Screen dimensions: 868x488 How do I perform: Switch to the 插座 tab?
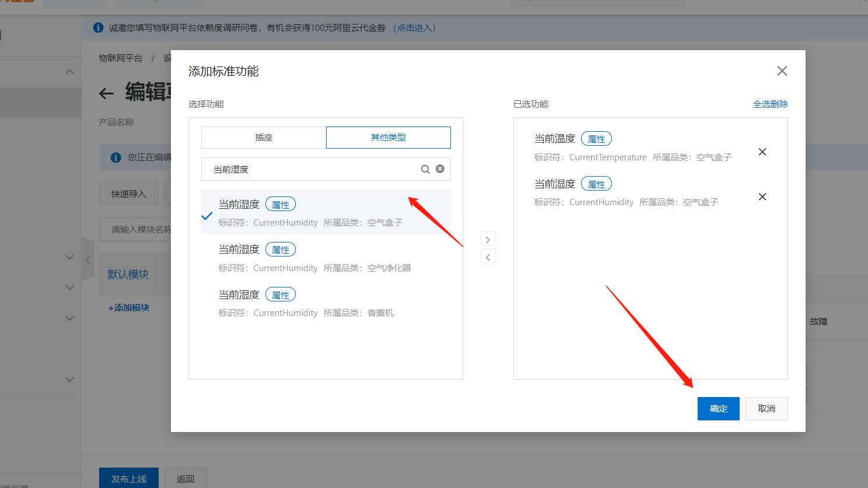[264, 137]
